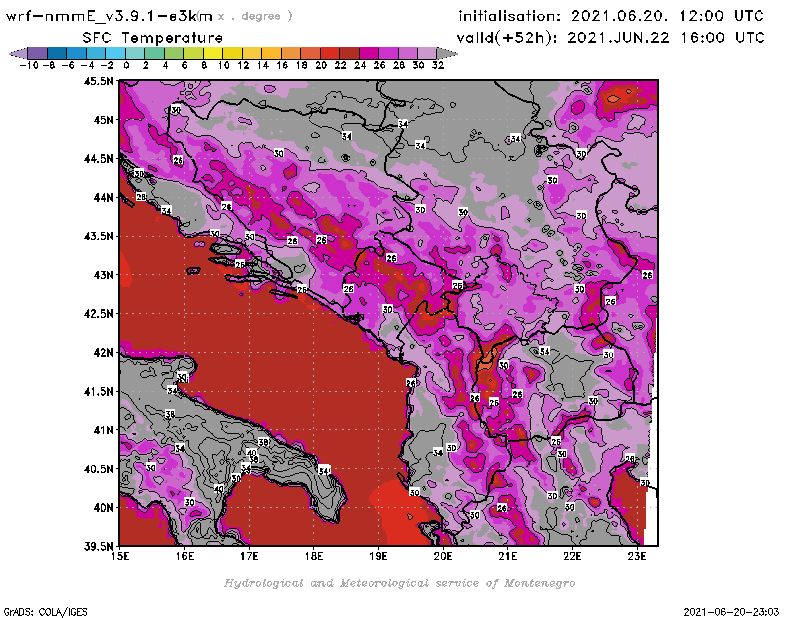Pick the red swatch between 20 and 22
This screenshot has width=800, height=618.
point(330,53)
